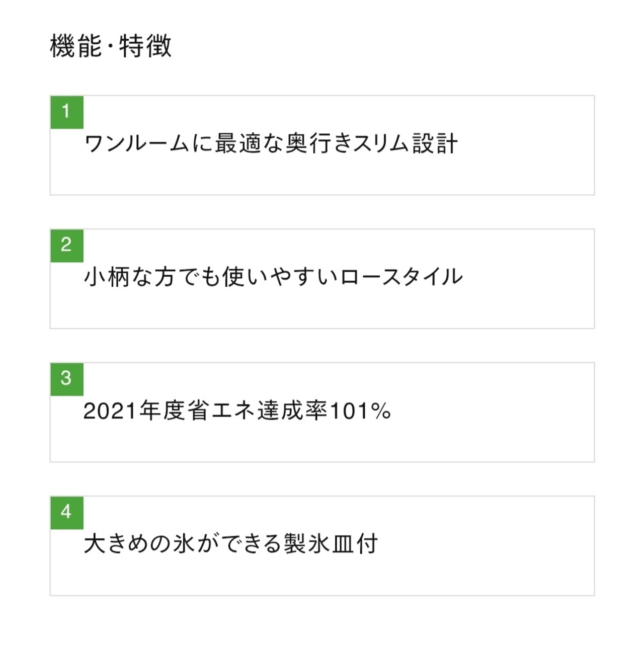The image size is (644, 645).
Task: Click the 101% value in feature 3
Action: click(360, 411)
